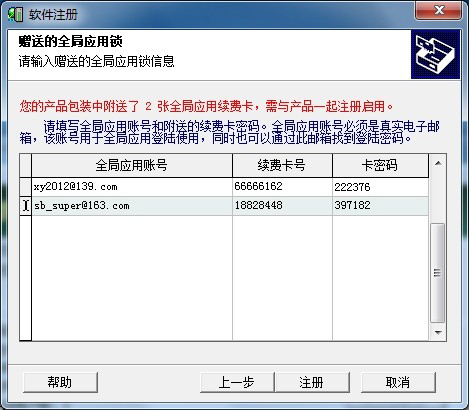Cancel registration with the 取消 button
469x410 pixels.
tap(398, 382)
